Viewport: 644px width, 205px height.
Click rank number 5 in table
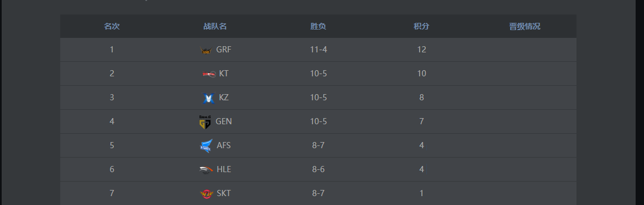click(x=112, y=145)
